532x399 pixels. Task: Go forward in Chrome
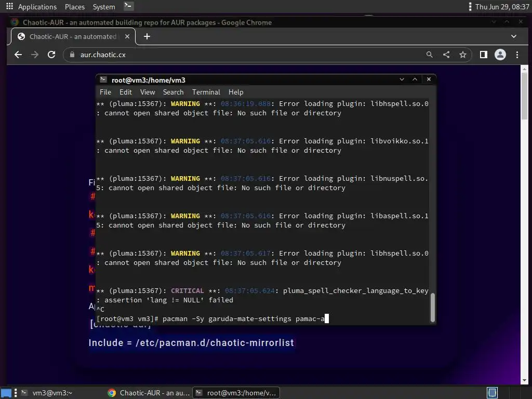(35, 55)
